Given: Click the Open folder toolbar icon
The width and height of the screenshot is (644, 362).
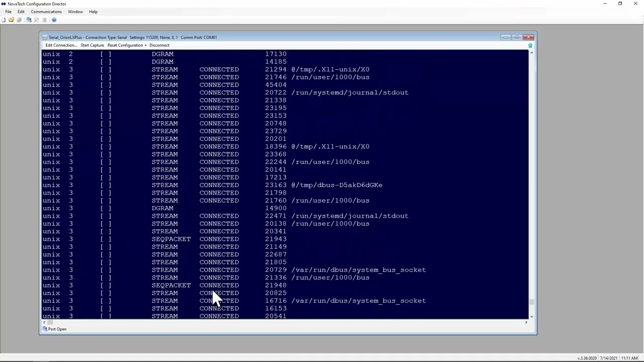Looking at the screenshot, I should click(11, 20).
